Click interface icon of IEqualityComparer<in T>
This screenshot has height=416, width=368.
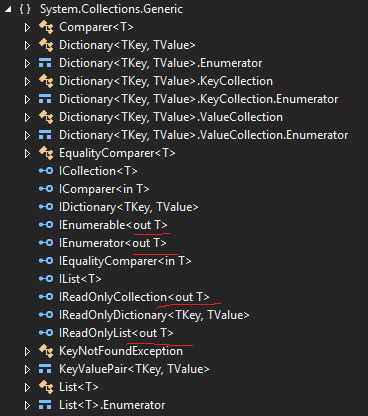coord(46,261)
